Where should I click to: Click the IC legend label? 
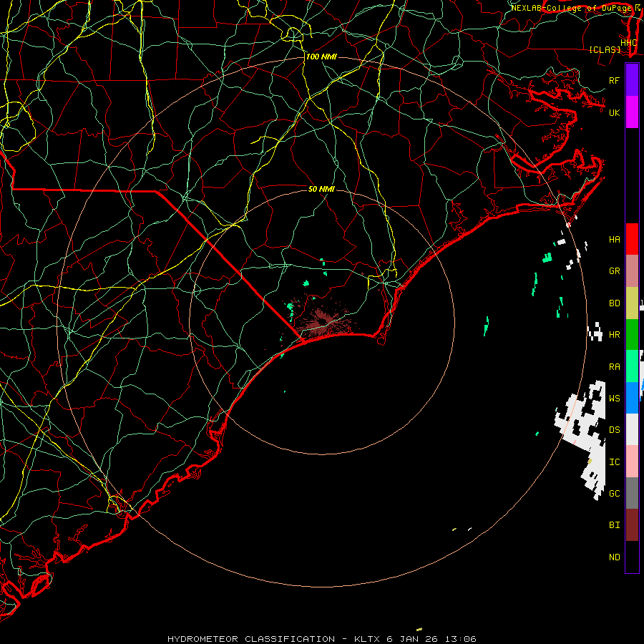pos(615,462)
